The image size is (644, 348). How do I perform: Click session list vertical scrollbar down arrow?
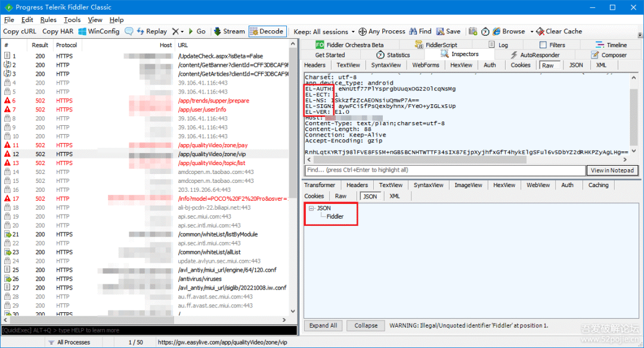(293, 312)
